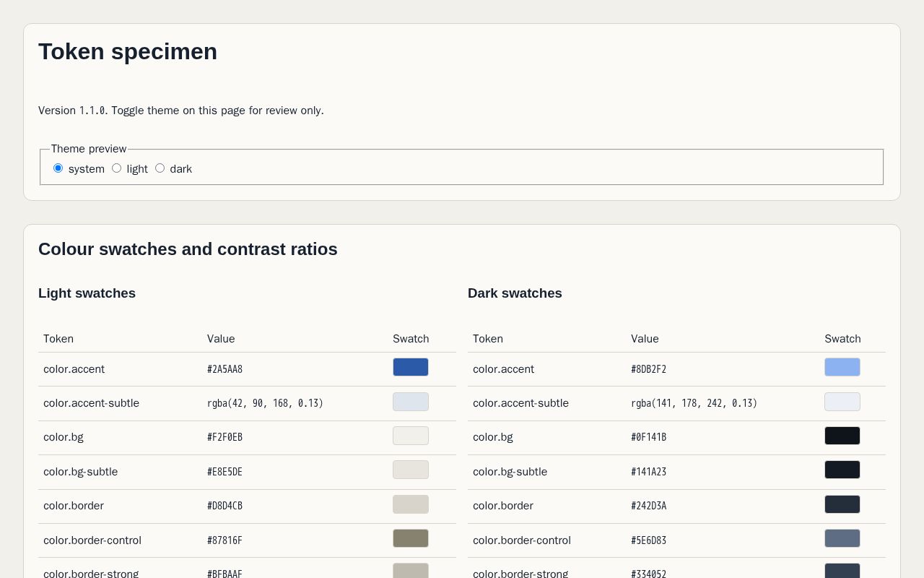The height and width of the screenshot is (578, 924).
Task: Pick the dark color.accent-subtle swatch
Action: [842, 402]
